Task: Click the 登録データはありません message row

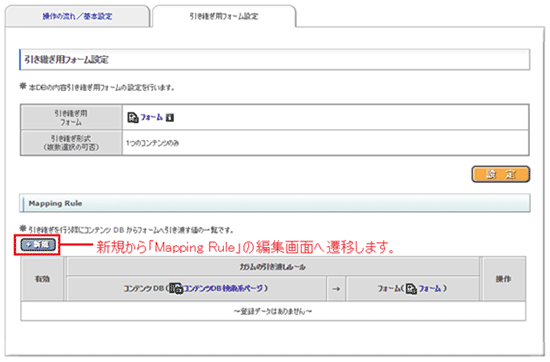Action: point(273,311)
